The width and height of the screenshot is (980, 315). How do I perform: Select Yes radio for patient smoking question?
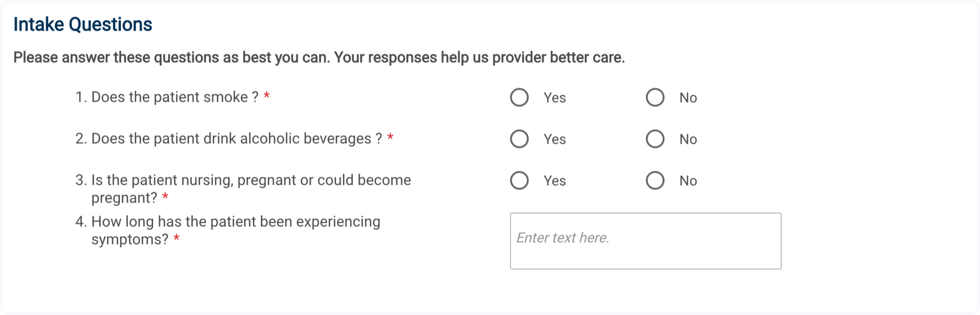[519, 97]
